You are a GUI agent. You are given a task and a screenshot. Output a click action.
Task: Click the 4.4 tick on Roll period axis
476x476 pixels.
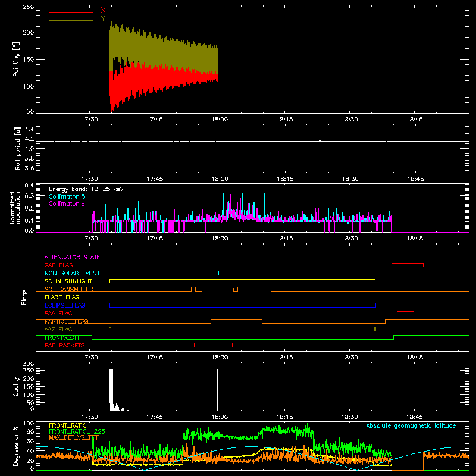coord(29,129)
